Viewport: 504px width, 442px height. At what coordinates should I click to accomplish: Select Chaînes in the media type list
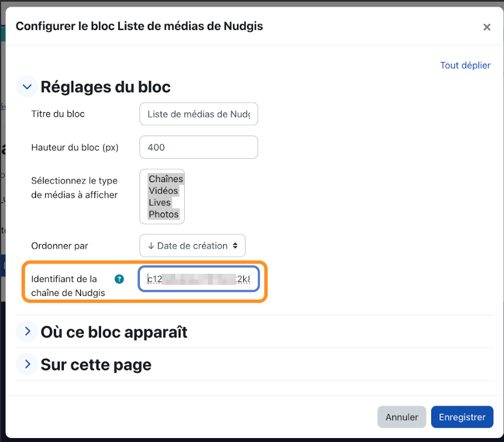(165, 179)
